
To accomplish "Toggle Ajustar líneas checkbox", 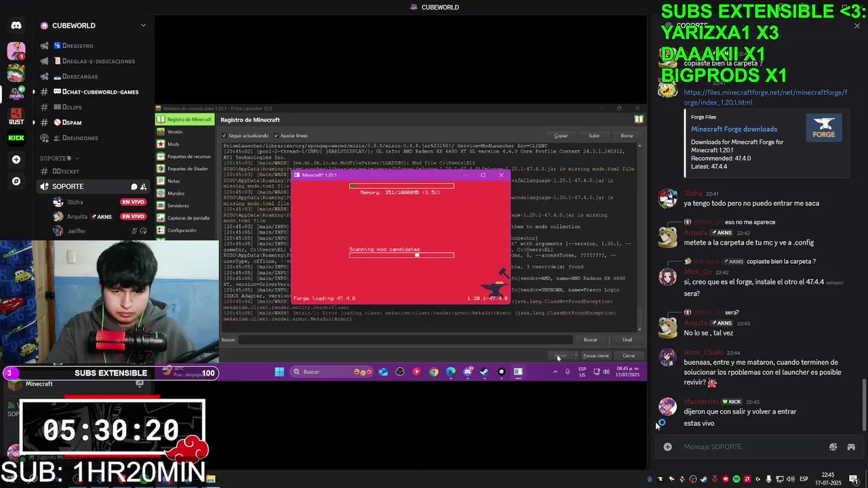I will 292,136.
